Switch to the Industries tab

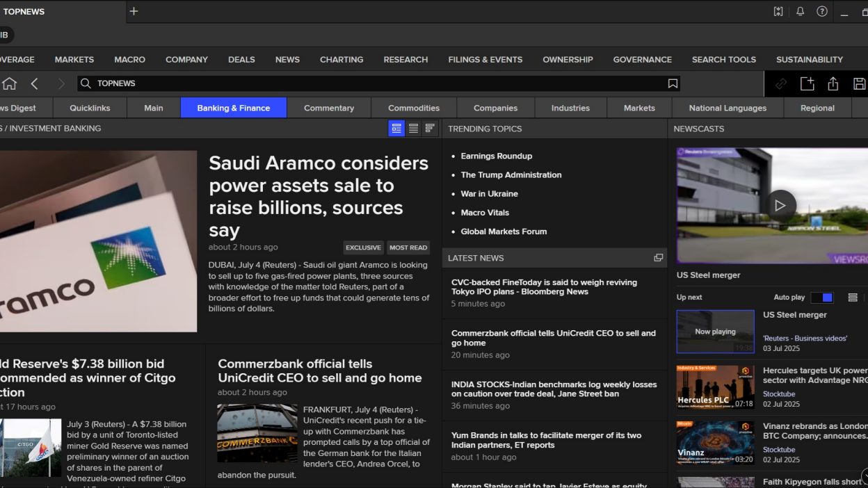coord(571,108)
